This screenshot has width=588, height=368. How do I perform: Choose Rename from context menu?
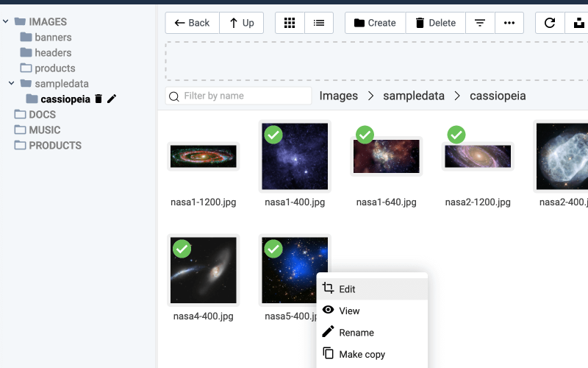tap(372, 333)
